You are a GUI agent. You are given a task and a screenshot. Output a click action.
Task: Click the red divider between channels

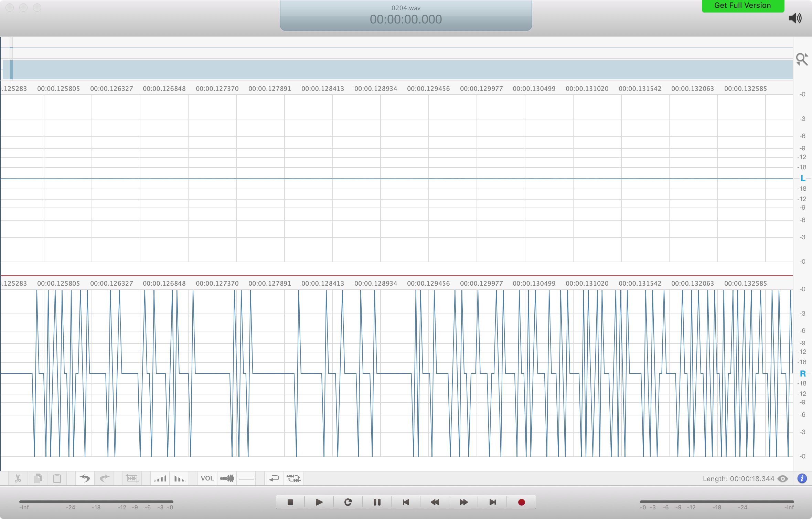[396, 276]
